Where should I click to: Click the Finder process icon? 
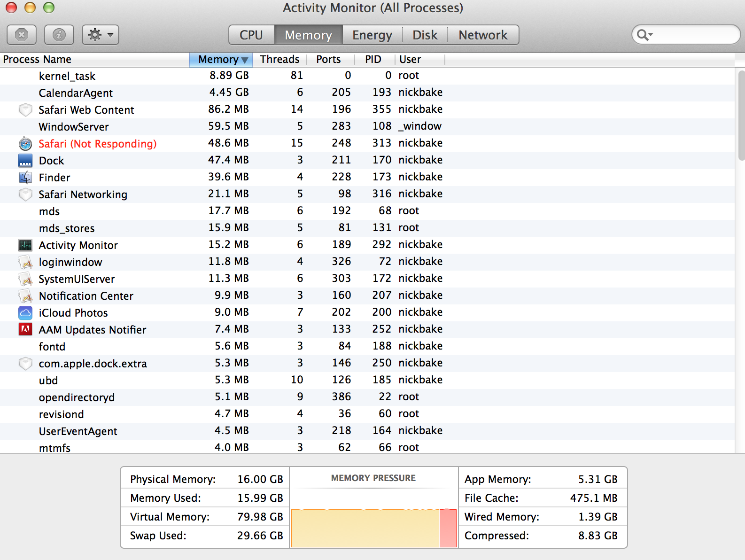coord(25,178)
